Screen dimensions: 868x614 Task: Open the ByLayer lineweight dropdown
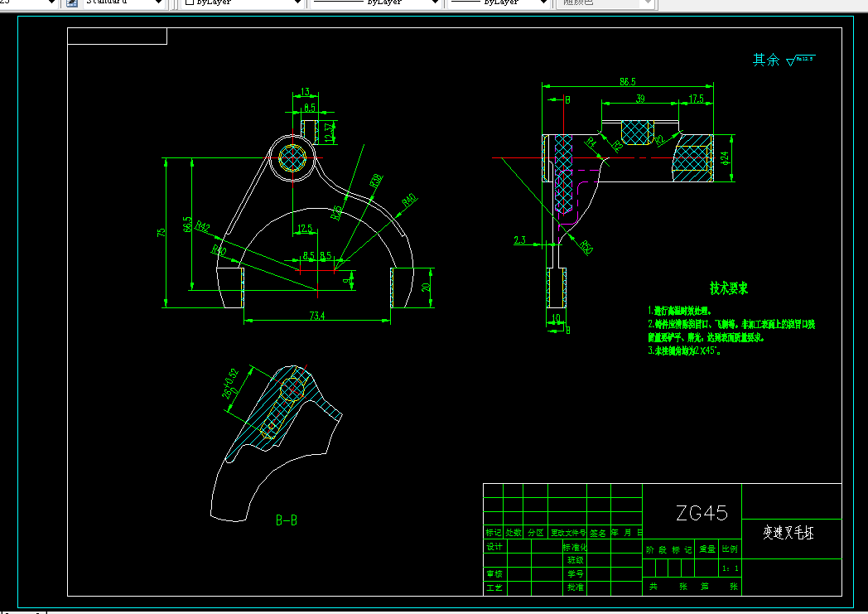[x=499, y=2]
